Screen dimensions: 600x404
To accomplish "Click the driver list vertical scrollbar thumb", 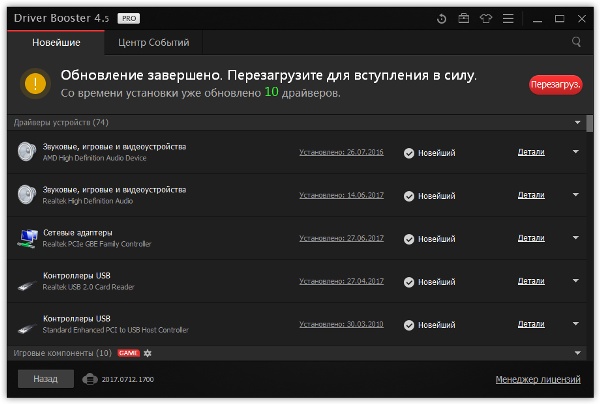I will (x=589, y=123).
